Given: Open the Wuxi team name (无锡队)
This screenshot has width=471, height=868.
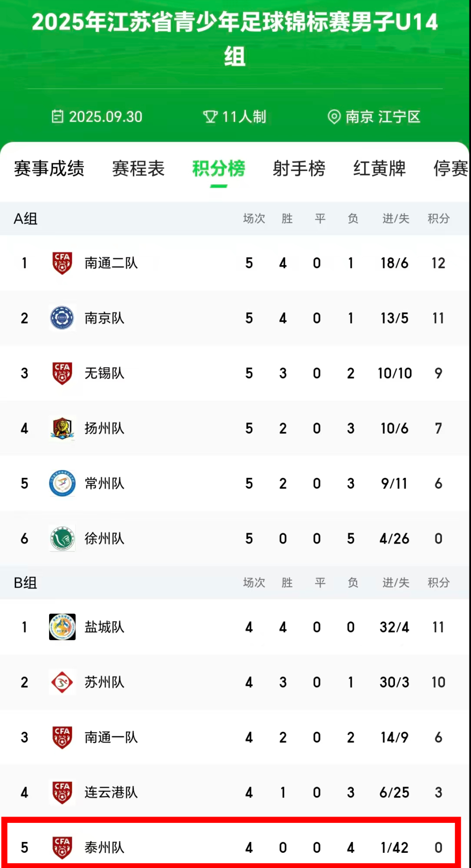Looking at the screenshot, I should 105,373.
